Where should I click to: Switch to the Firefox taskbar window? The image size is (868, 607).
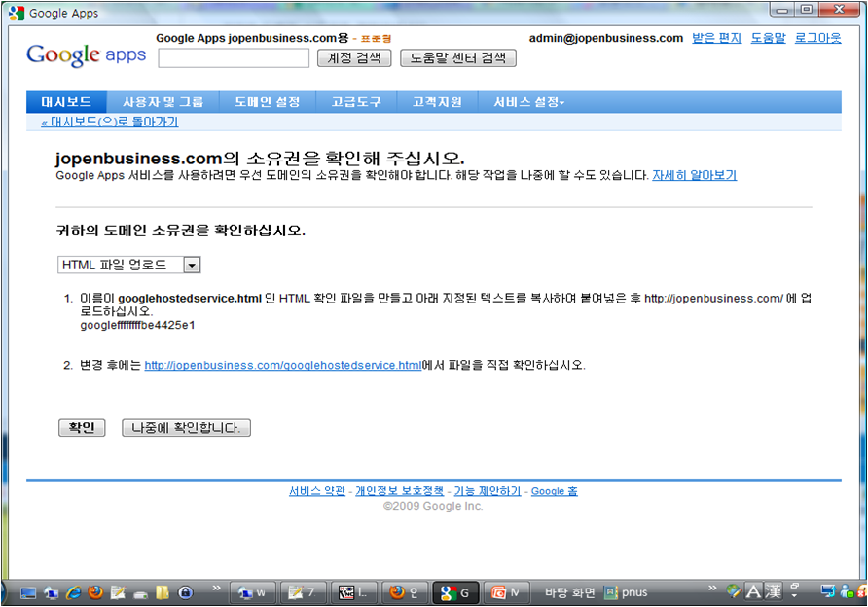405,592
